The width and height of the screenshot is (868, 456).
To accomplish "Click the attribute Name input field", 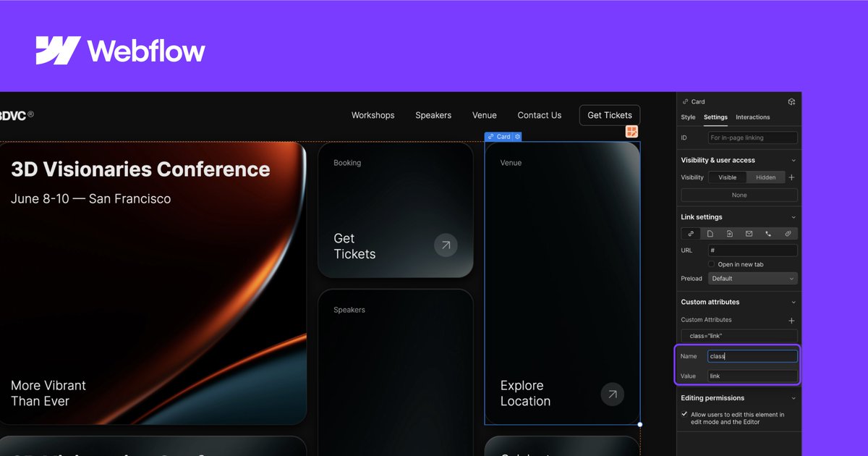I will pyautogui.click(x=752, y=356).
